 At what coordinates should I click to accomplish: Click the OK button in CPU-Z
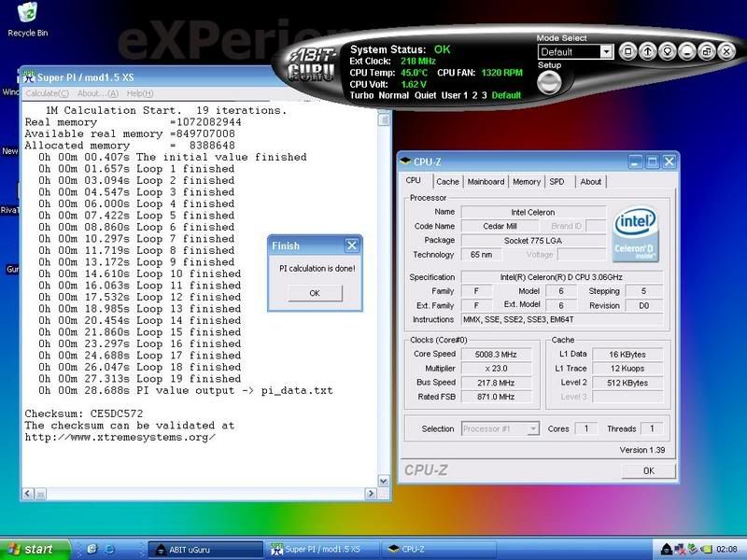(648, 470)
